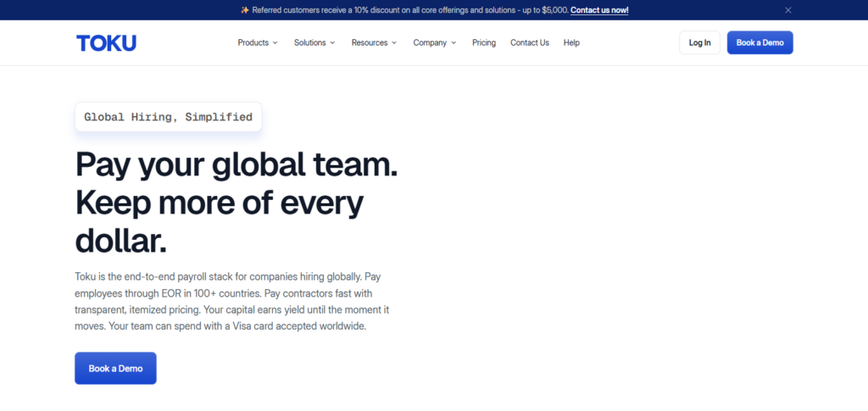Click Book a Demo in the header
The image size is (868, 411).
coord(760,42)
